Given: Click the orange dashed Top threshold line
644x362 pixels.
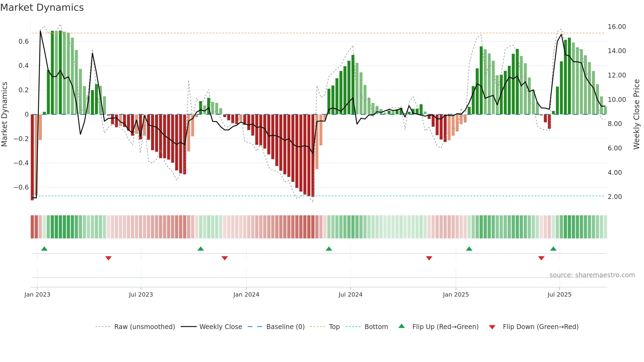Looking at the screenshot, I should point(318,33).
